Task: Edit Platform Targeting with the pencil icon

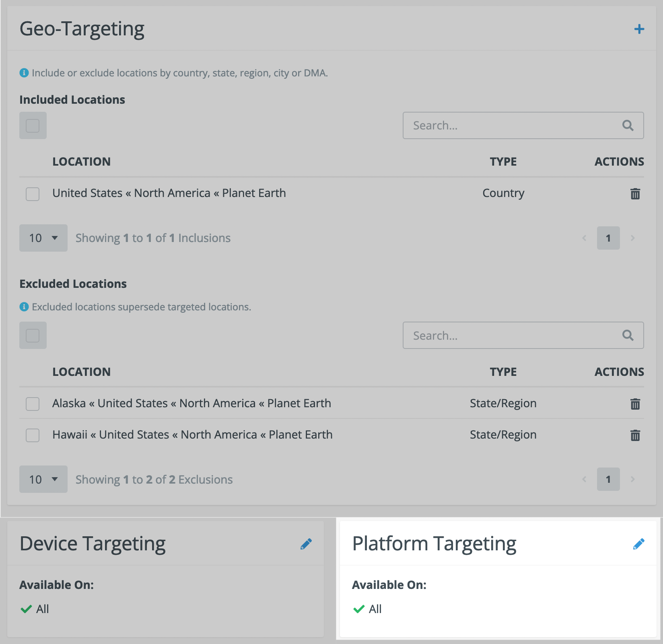Action: pos(638,544)
